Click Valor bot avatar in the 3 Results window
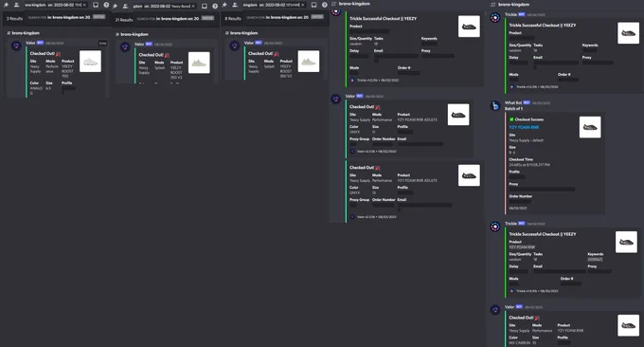Screen dimensions: 644x347 click(x=16, y=46)
